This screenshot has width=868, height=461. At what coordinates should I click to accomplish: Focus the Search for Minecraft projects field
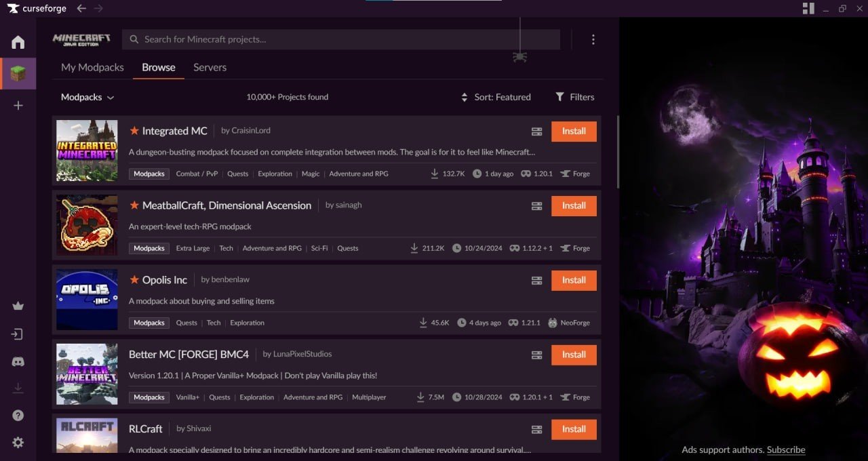tap(341, 39)
